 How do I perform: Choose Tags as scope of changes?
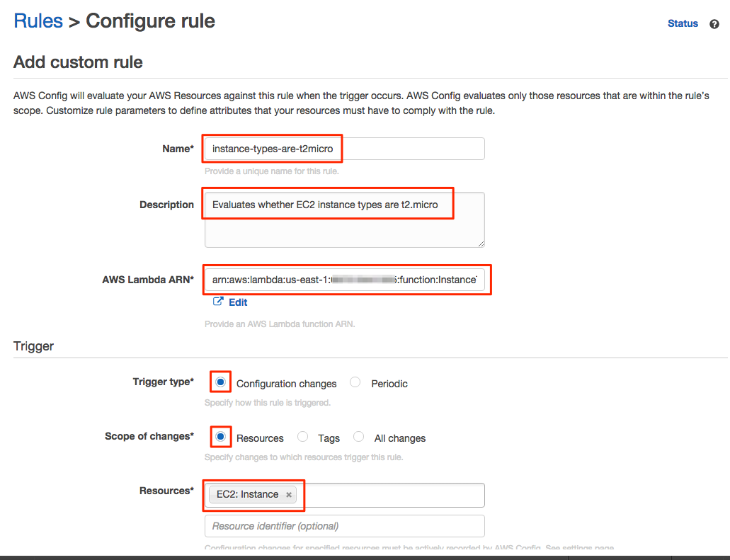click(x=302, y=436)
